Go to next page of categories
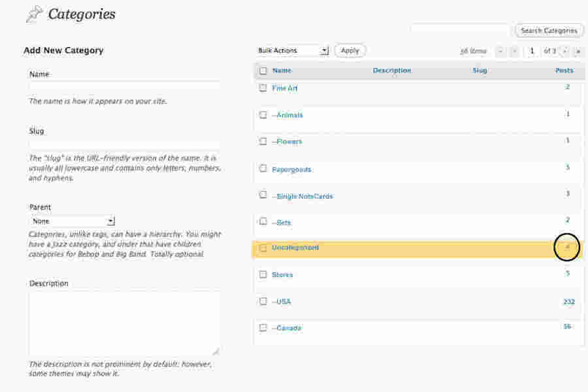The height and width of the screenshot is (392, 588). coord(564,51)
